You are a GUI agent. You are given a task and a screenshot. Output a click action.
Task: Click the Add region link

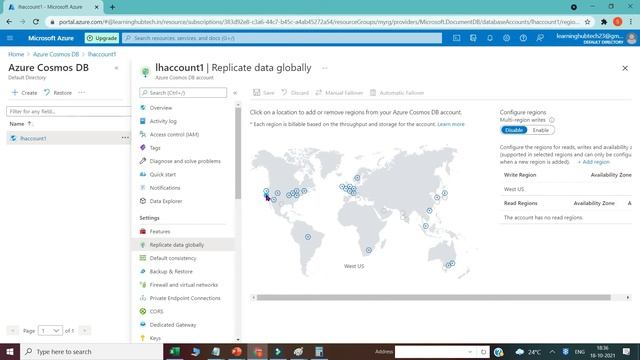(593, 162)
